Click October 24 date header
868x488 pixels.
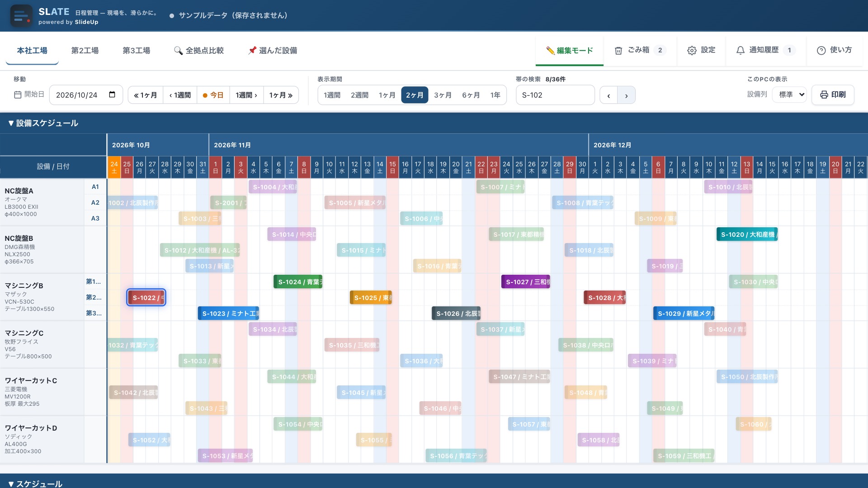click(114, 167)
